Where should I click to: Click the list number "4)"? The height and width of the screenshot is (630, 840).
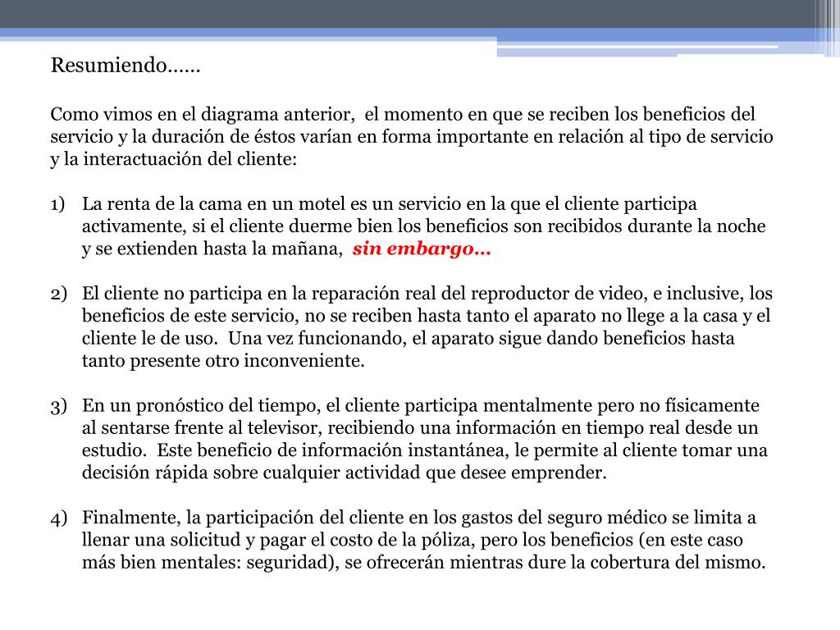[x=58, y=518]
